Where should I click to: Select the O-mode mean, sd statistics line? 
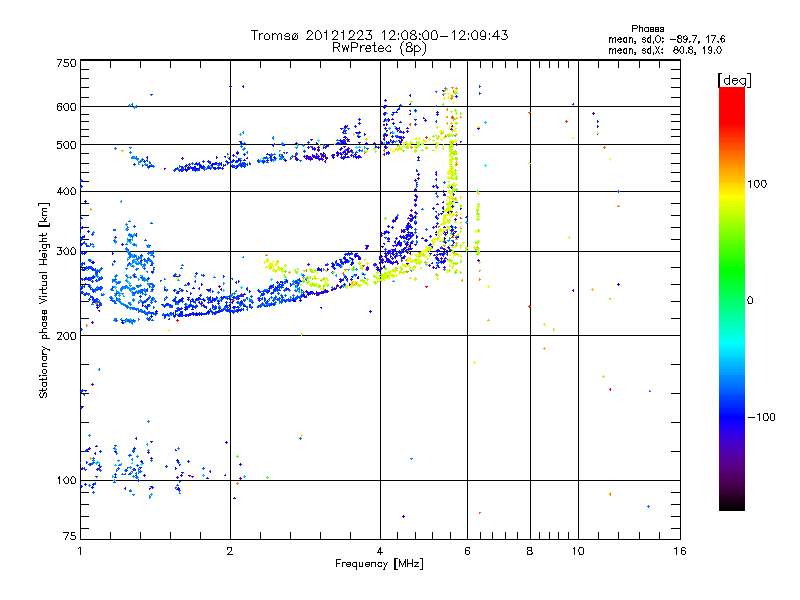coord(666,39)
